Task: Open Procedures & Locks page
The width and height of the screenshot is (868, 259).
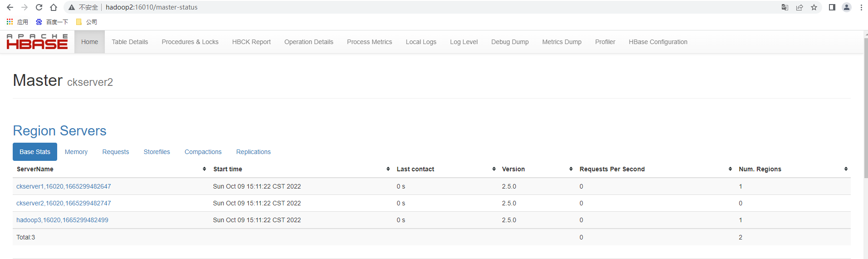Action: 190,42
